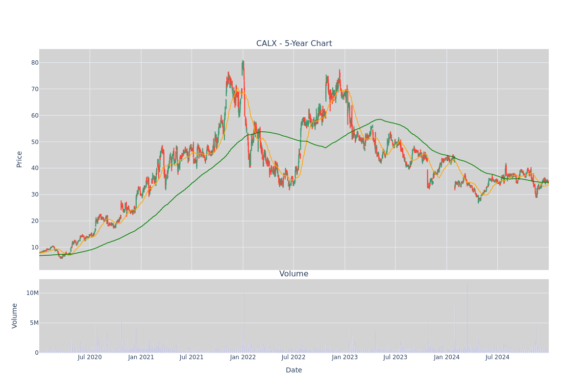Click the 80 price tick label
This screenshot has height=392, width=588.
click(x=35, y=63)
